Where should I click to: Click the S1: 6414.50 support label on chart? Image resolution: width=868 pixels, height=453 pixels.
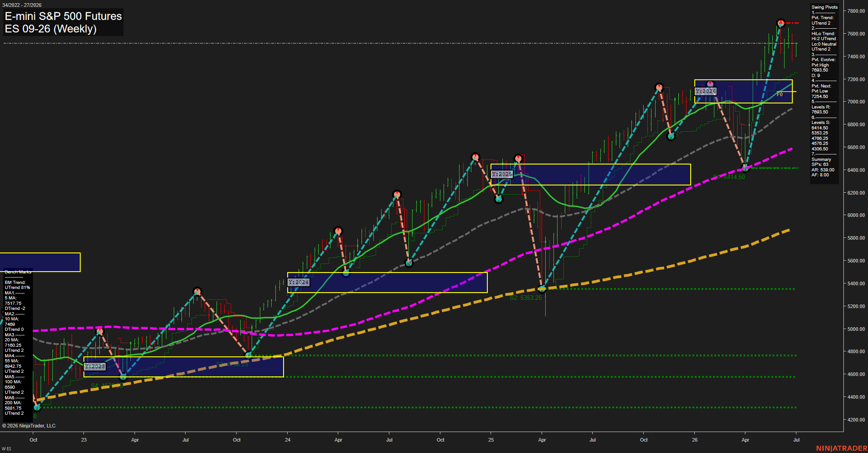pyautogui.click(x=729, y=177)
